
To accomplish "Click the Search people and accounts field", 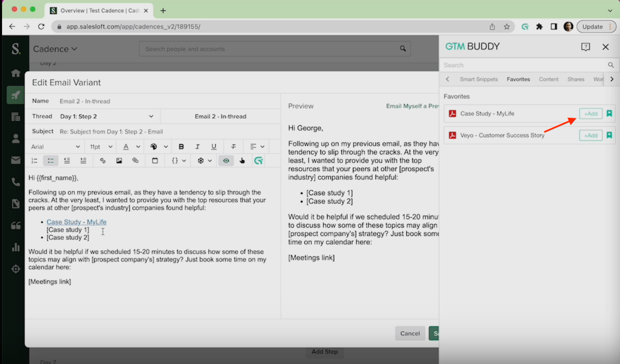I will pos(274,49).
